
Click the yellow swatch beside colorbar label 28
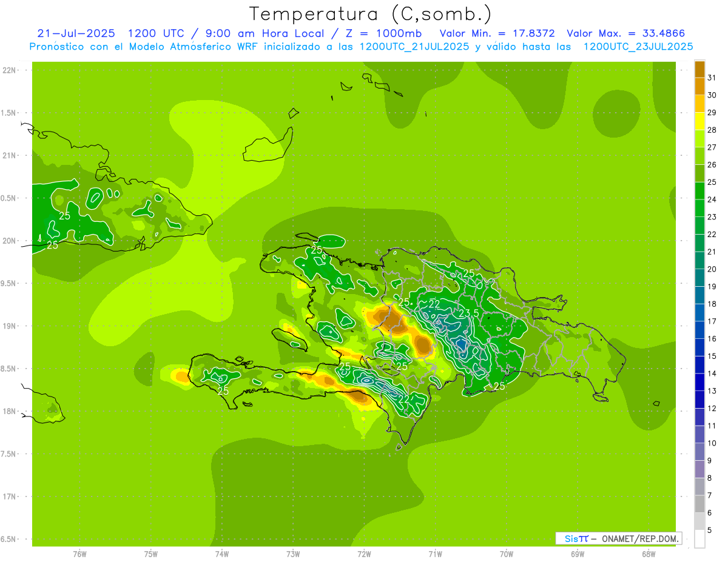point(699,121)
